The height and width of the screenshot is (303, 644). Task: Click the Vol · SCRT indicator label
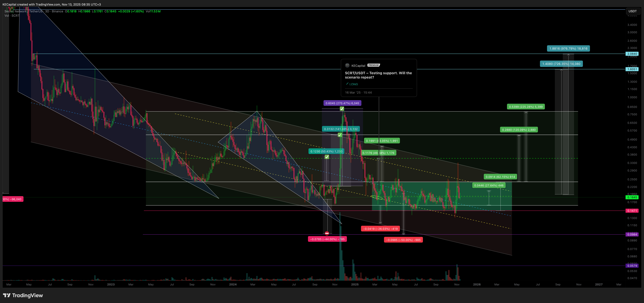(12, 16)
